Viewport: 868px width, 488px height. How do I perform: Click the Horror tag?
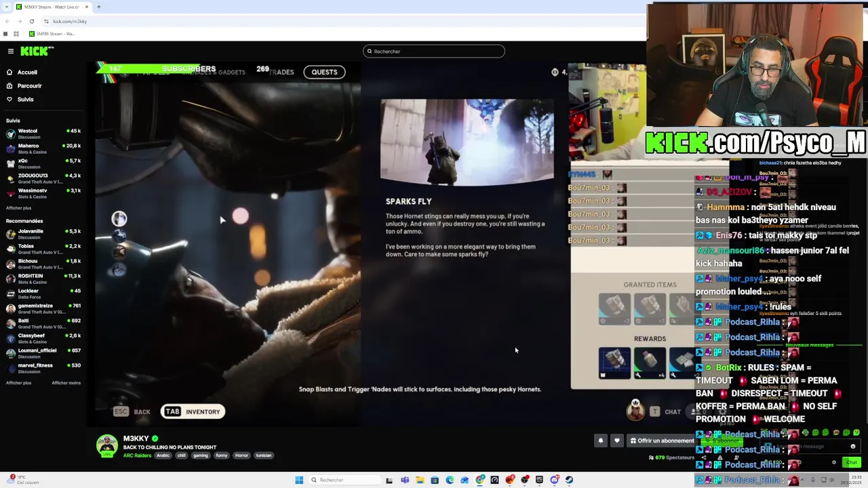pyautogui.click(x=242, y=455)
